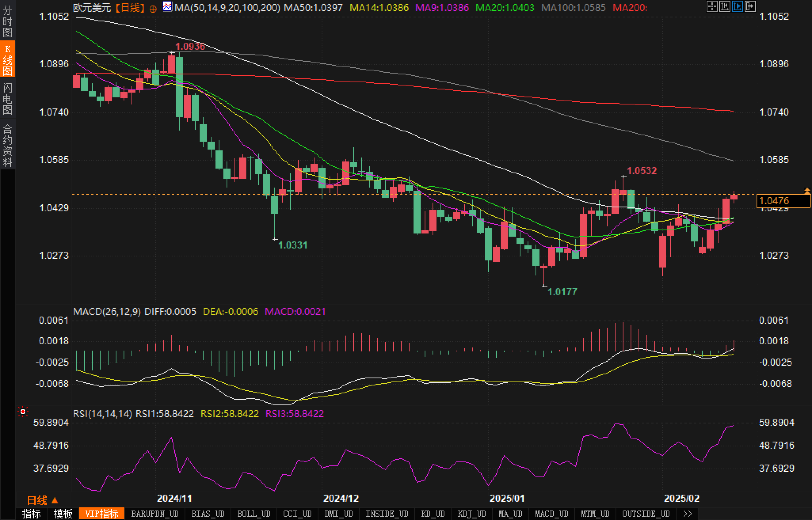
Task: Click the 指标 button at bottom left
Action: [31, 514]
